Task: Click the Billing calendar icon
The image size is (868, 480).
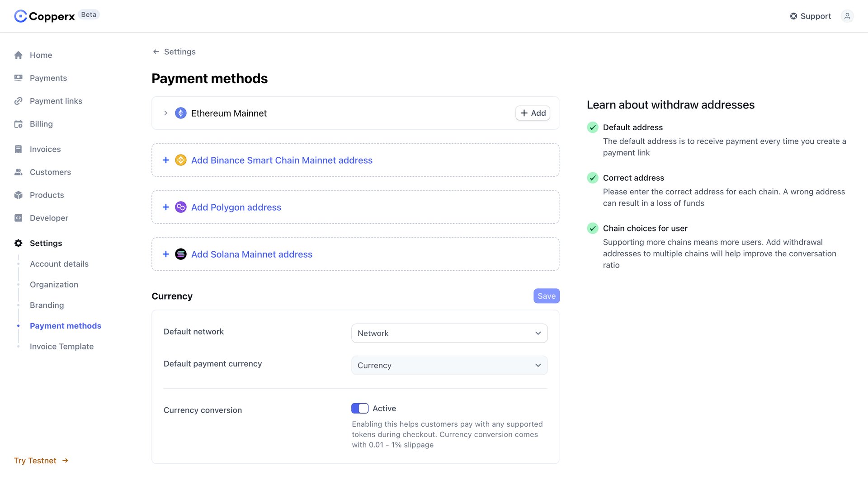Action: tap(19, 124)
